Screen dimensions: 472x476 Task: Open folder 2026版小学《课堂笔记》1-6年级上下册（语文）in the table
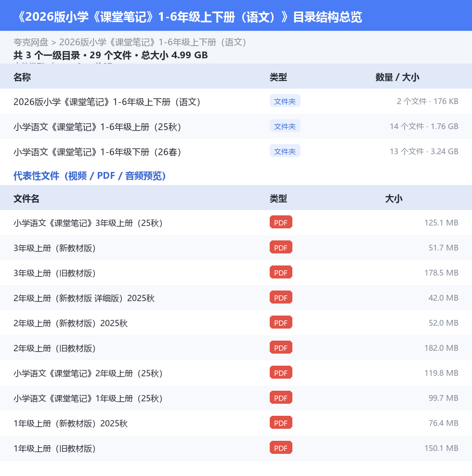(x=107, y=102)
